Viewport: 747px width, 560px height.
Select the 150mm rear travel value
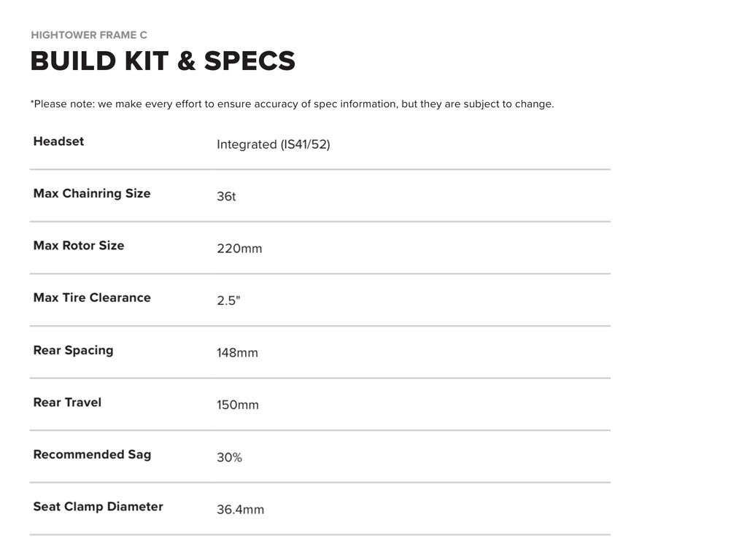(238, 405)
